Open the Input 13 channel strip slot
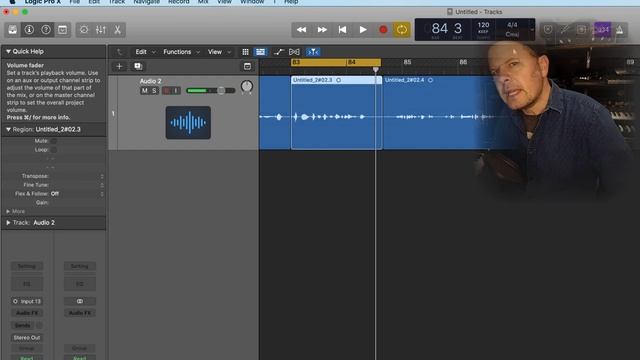This screenshot has width=640, height=360. (x=27, y=302)
